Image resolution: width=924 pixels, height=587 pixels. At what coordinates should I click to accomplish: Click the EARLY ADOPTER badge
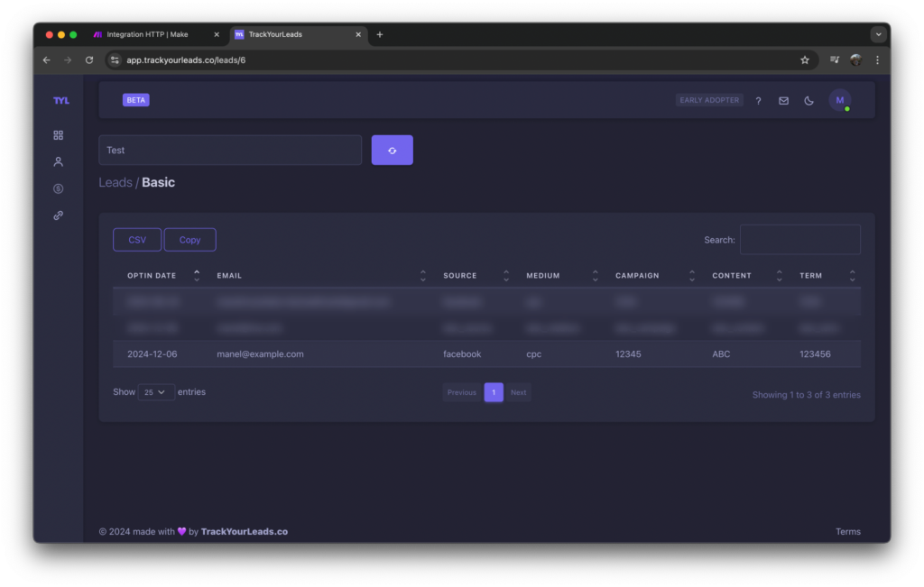pos(709,100)
